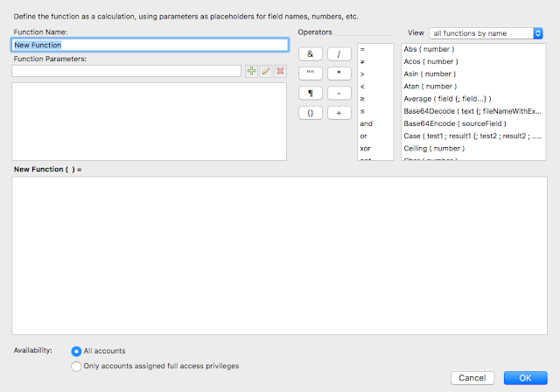Choose Acos ( number ) function

(473, 62)
